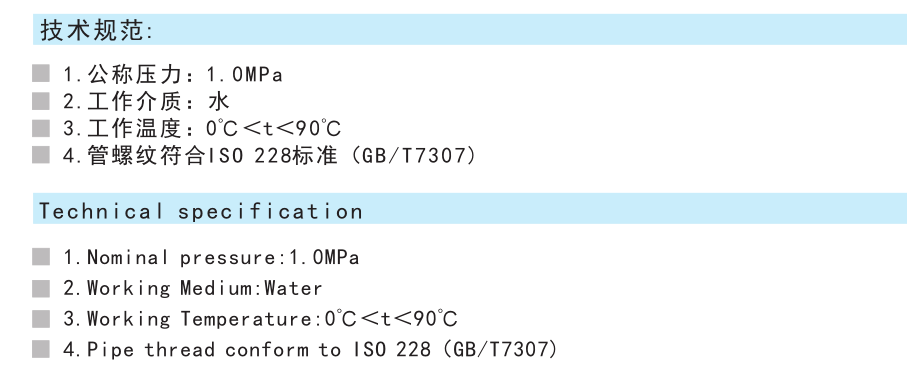The image size is (907, 391).
Task: Click the Working Temperature:0℃<t<90℃ text
Action: pyautogui.click(x=272, y=319)
